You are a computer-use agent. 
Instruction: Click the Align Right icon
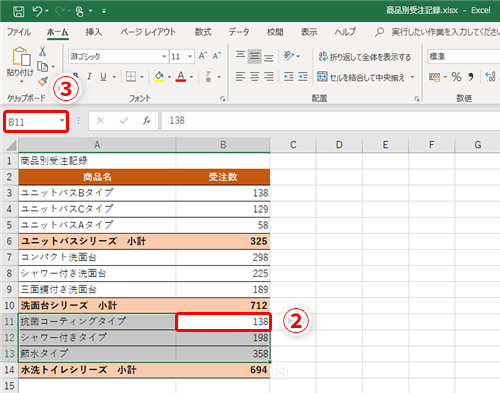tap(269, 77)
